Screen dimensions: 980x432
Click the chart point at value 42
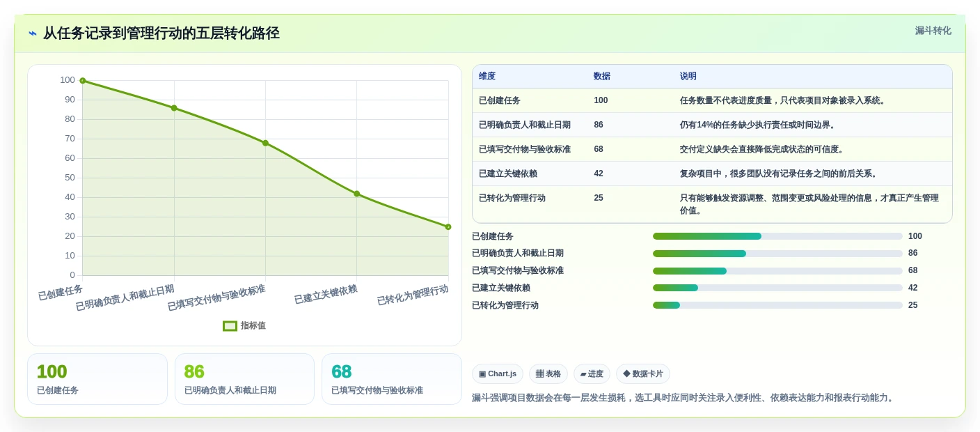[x=356, y=194]
